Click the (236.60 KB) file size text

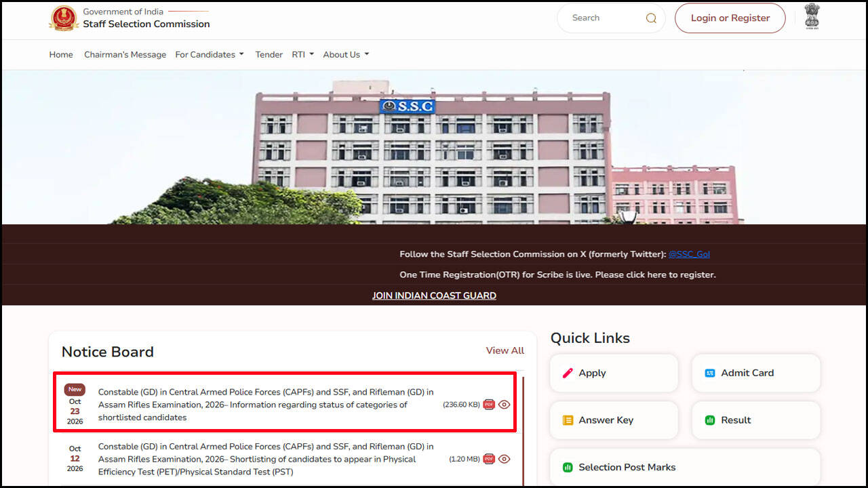(461, 405)
